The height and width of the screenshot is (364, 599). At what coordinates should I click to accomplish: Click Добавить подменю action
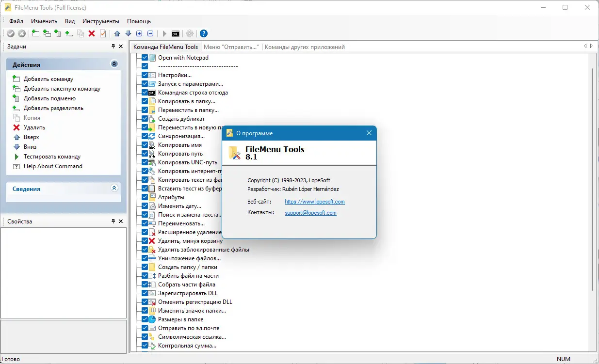pyautogui.click(x=49, y=98)
